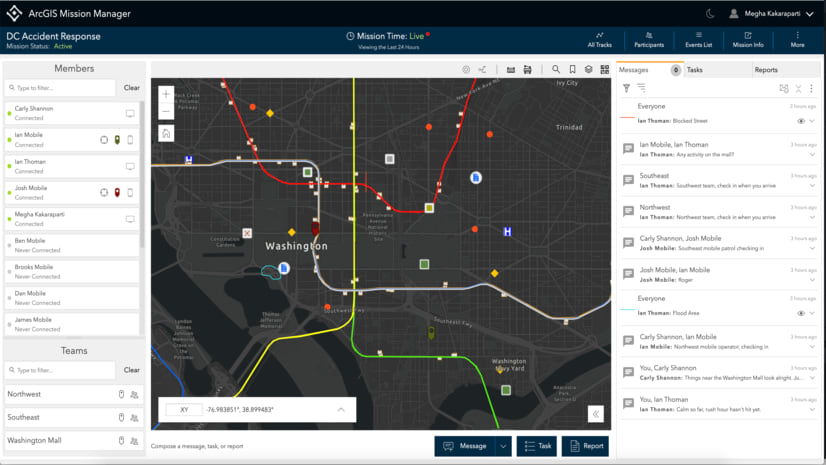This screenshot has width=826, height=465.
Task: Open the More options menu
Action: click(798, 40)
